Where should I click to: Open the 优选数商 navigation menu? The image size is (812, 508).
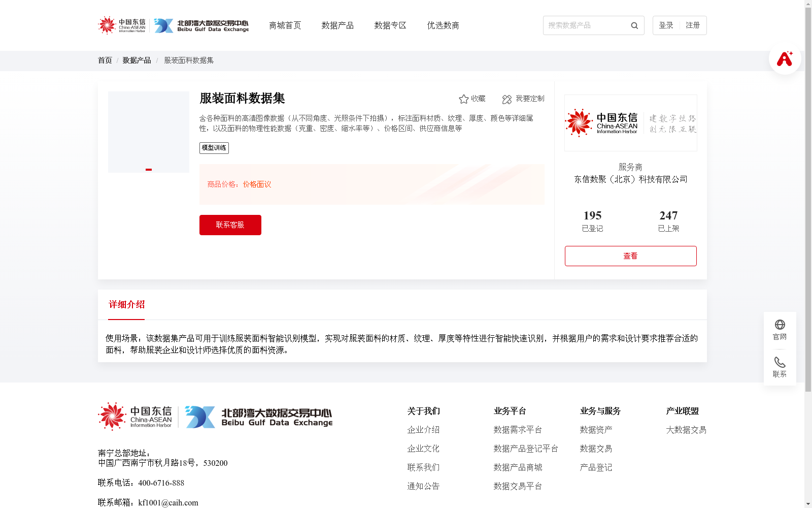pos(443,25)
